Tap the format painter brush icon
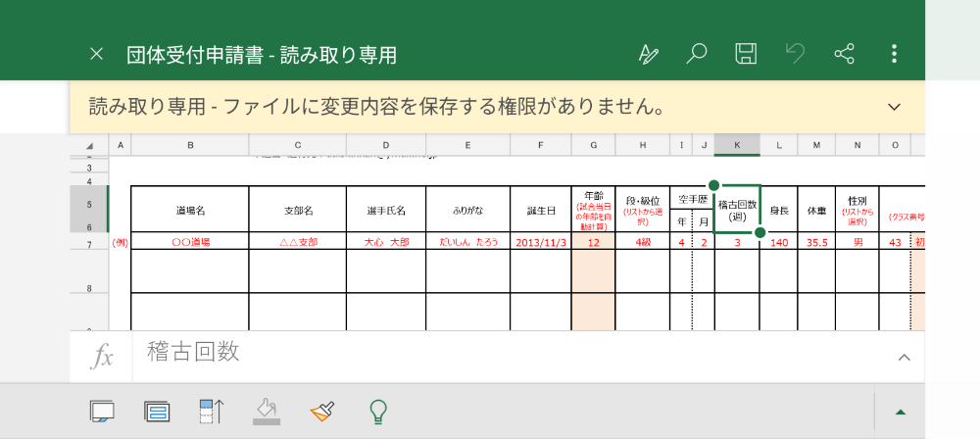Screen dimensions: 980x439 click(321, 412)
